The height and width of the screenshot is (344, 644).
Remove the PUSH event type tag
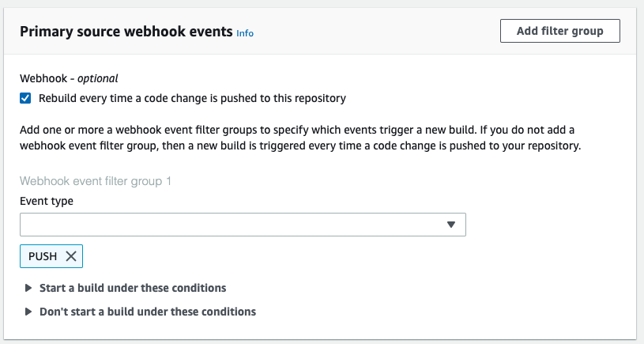[x=71, y=256]
